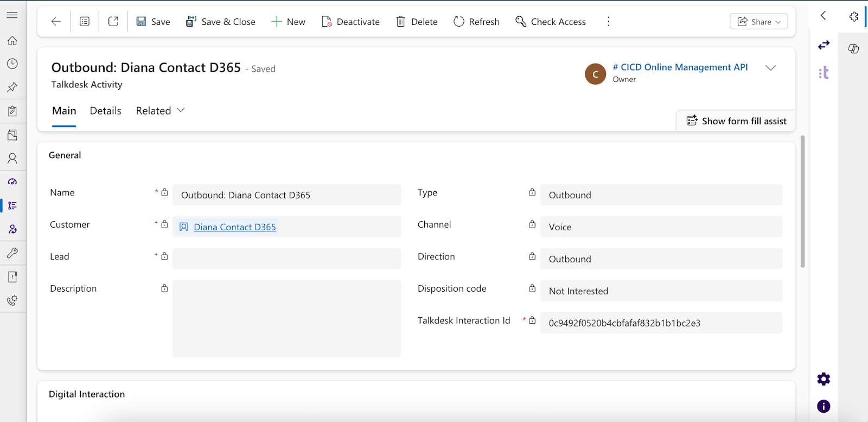This screenshot has width=868, height=422.
Task: Click the Description text area
Action: 286,318
